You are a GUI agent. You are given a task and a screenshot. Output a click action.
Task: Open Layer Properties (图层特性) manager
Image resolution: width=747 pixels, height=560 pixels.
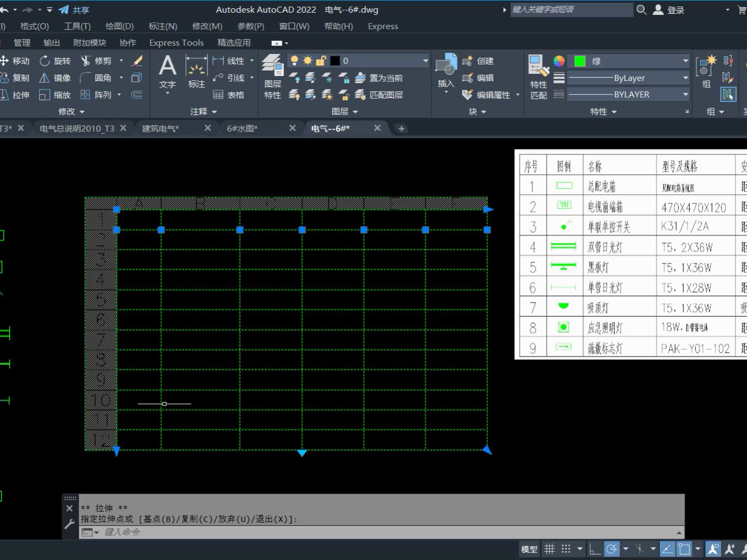pyautogui.click(x=272, y=77)
